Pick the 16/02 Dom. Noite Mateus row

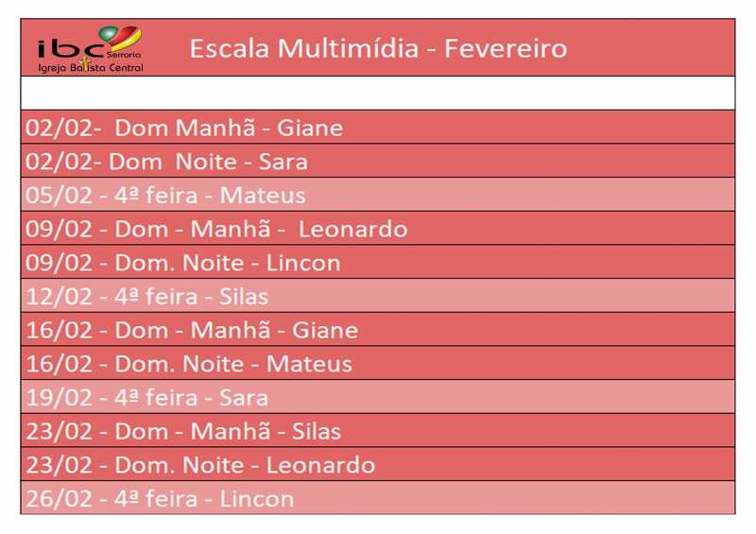[378, 363]
